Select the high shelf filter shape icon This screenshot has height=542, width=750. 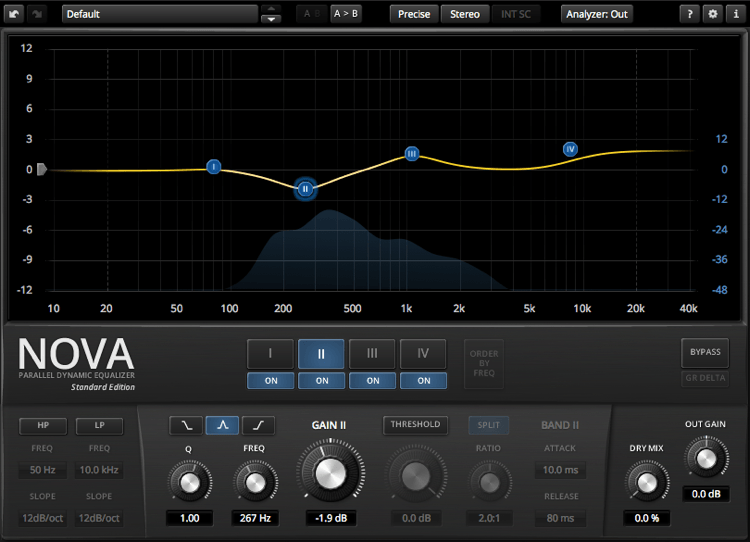(259, 425)
